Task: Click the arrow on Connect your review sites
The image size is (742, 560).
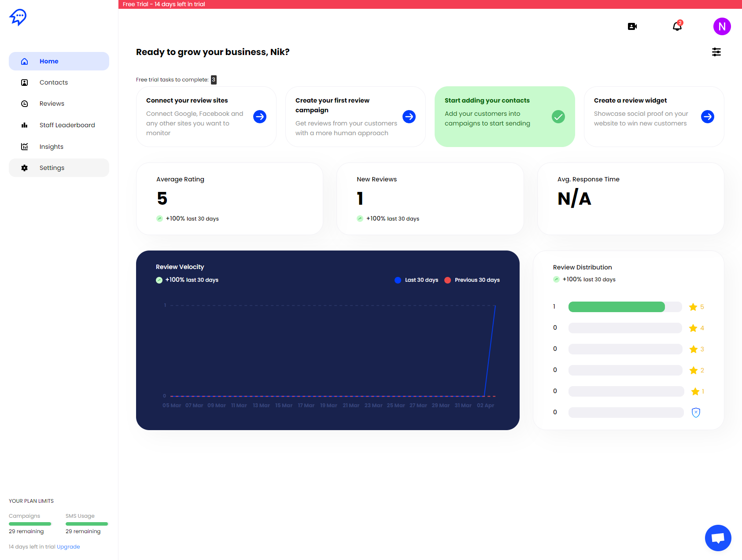Action: click(260, 117)
